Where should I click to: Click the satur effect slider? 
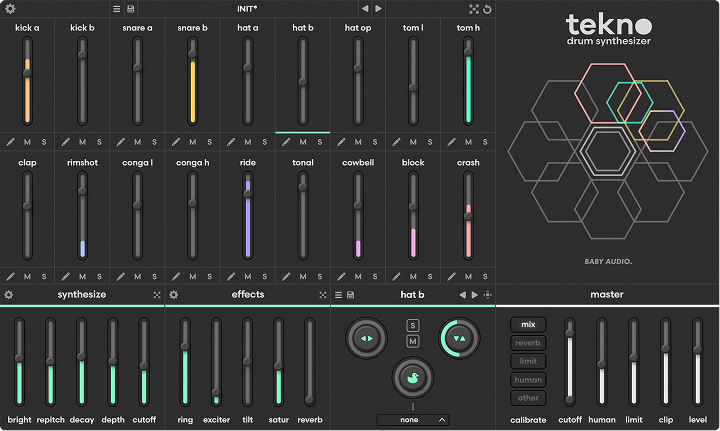(278, 362)
